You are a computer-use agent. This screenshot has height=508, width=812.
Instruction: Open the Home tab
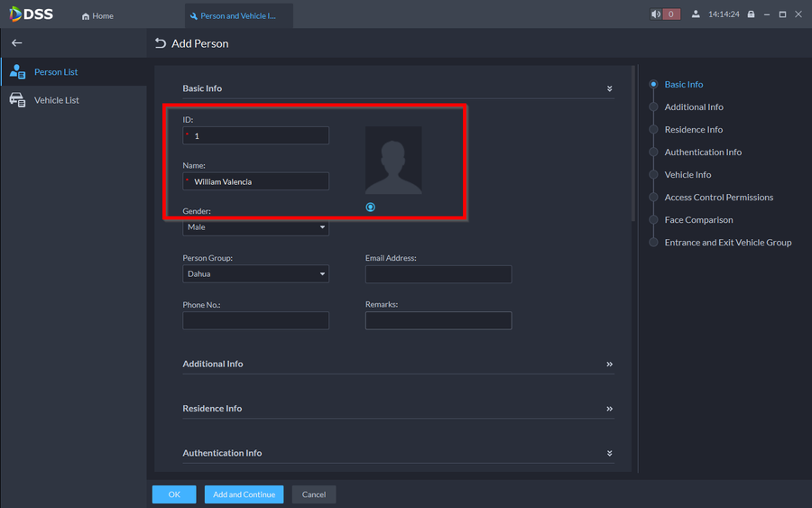[97, 16]
